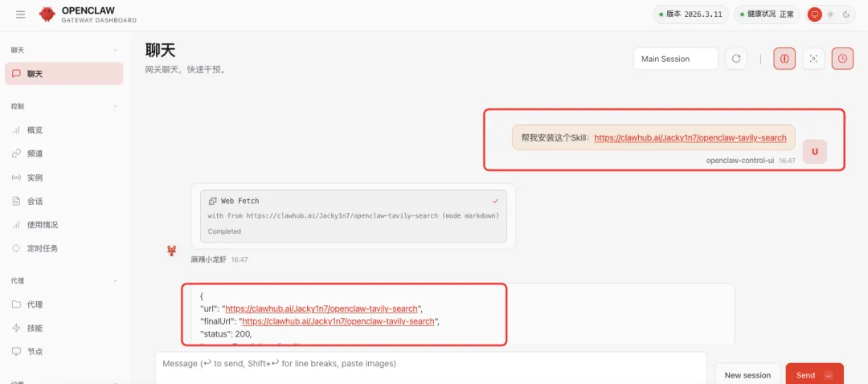Click the Completed status text
This screenshot has height=384, width=868.
[x=224, y=231]
